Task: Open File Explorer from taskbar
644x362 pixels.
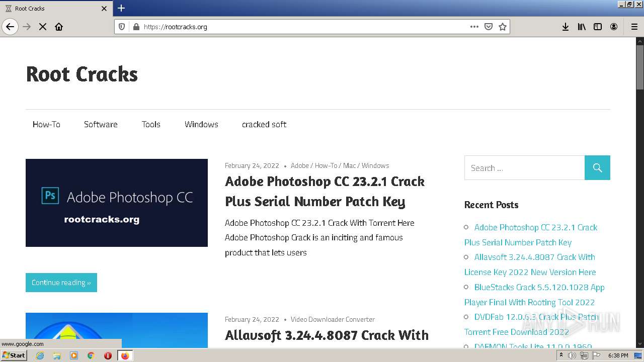Action: (57, 355)
